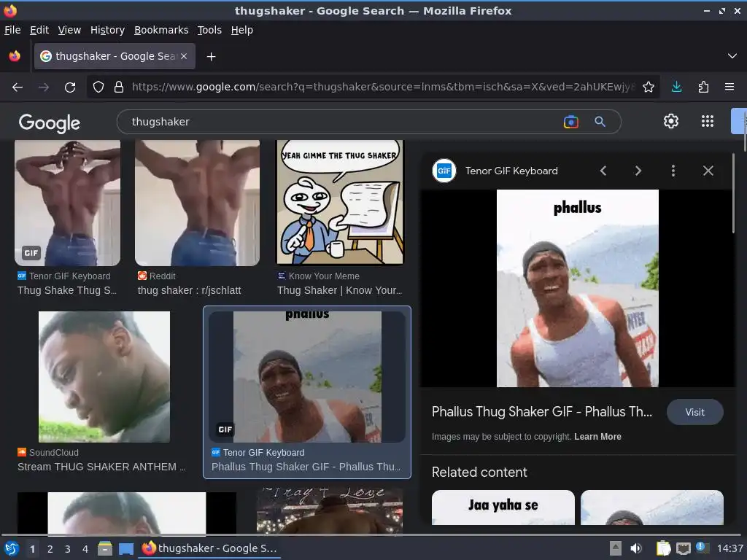Image resolution: width=747 pixels, height=560 pixels.
Task: Open 'thug shaker : r/jschlatt' result text
Action: pos(189,290)
